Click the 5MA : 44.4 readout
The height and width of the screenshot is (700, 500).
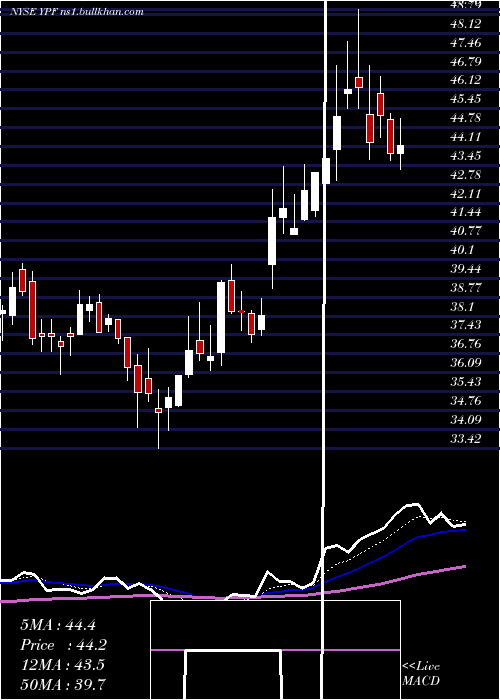[58, 625]
